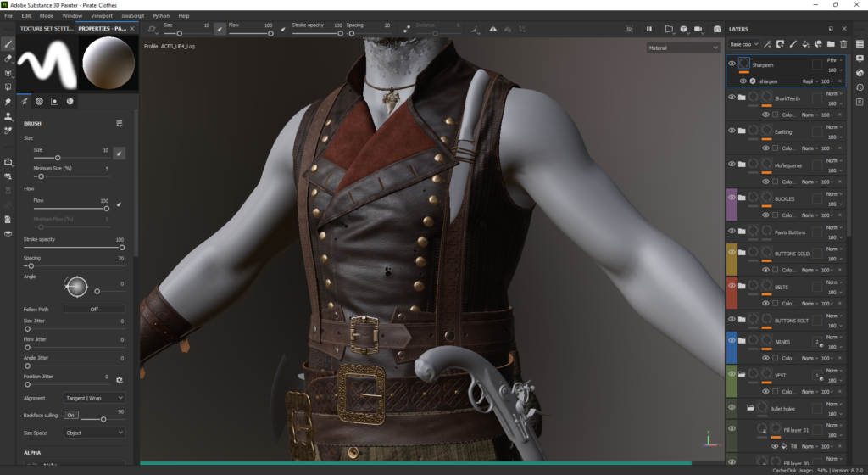Pause engine computation with the pause button

click(648, 29)
